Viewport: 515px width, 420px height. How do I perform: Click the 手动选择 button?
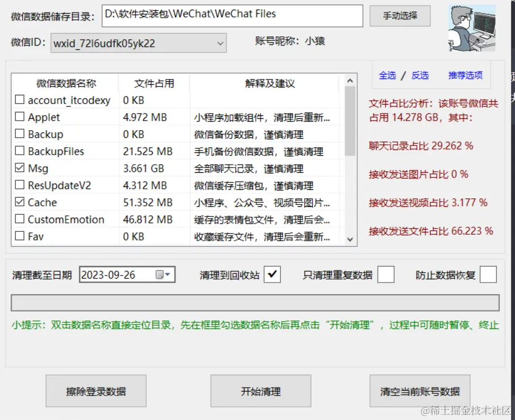pyautogui.click(x=400, y=16)
